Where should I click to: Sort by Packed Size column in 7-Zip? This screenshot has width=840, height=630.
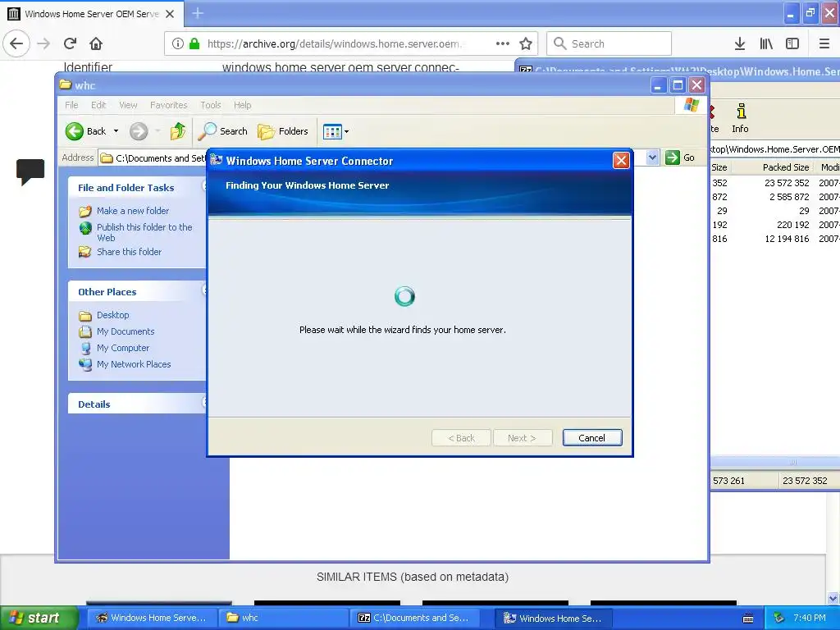pos(773,167)
